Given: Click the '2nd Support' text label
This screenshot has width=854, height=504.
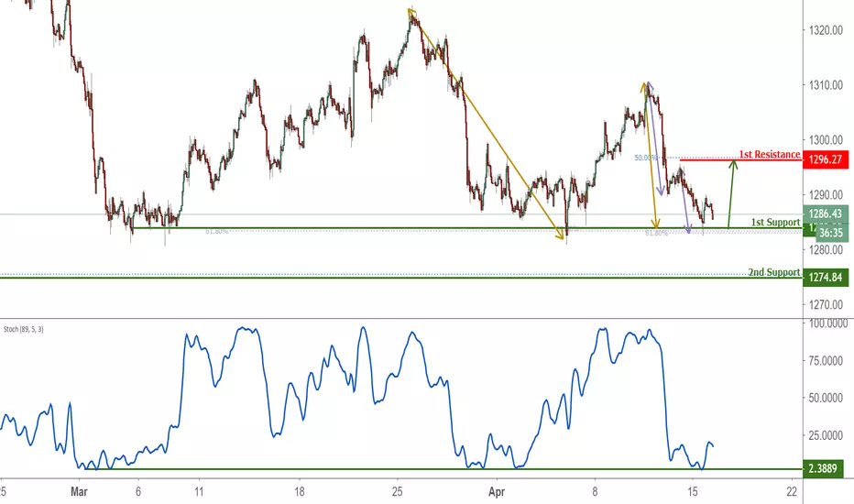Looking at the screenshot, I should [x=774, y=272].
